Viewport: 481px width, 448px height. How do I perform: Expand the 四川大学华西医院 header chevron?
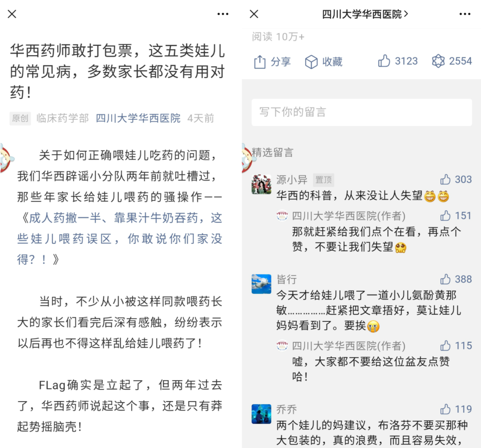(406, 14)
